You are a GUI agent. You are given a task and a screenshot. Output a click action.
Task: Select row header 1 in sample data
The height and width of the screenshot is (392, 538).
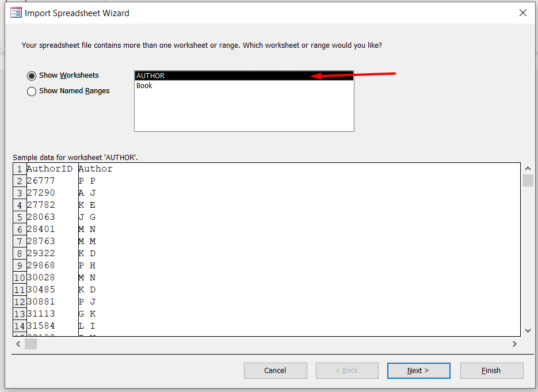[20, 169]
